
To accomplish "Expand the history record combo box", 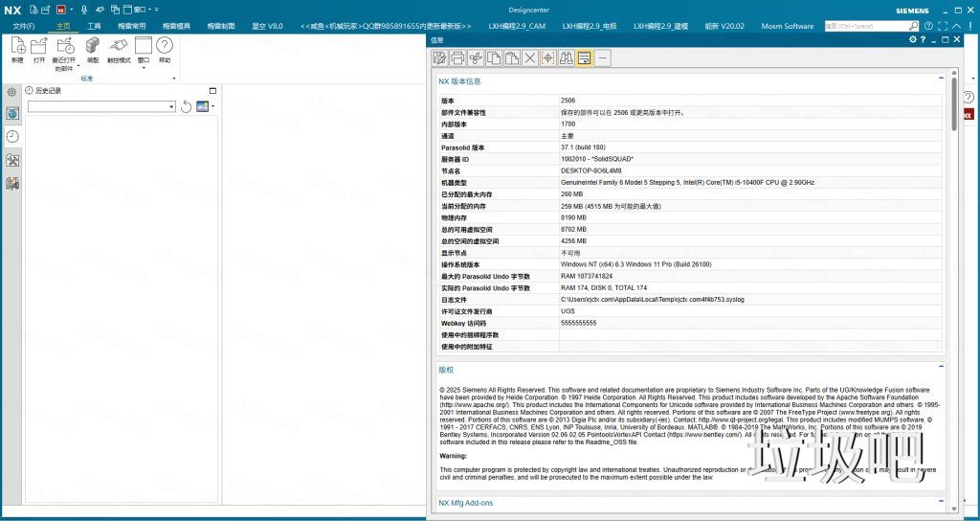I will click(x=172, y=107).
